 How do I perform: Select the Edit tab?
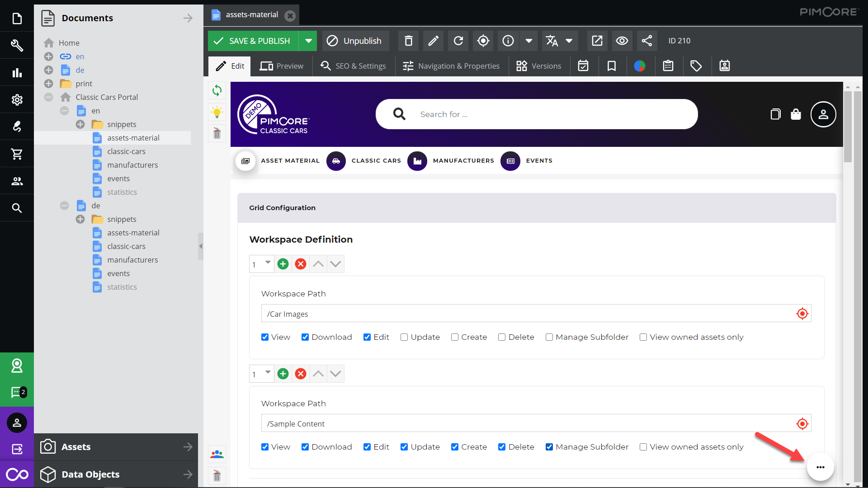[x=230, y=66]
